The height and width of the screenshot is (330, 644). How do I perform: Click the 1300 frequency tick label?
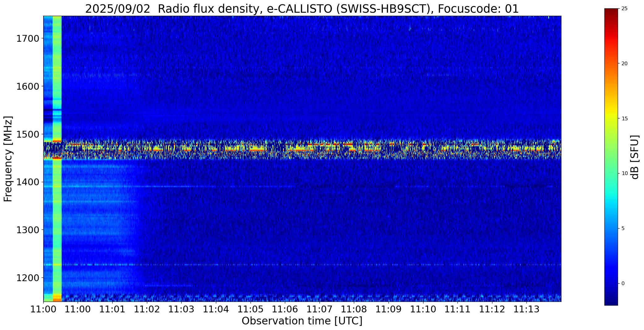click(28, 230)
